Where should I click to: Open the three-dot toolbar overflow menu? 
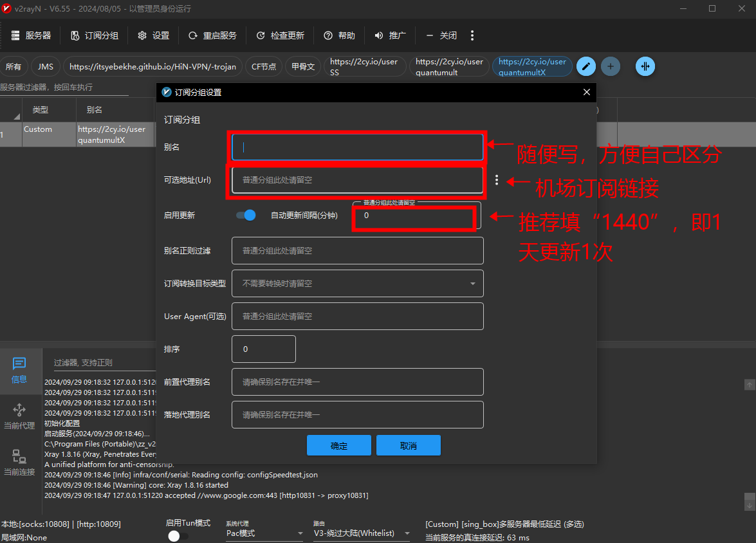[x=472, y=35]
